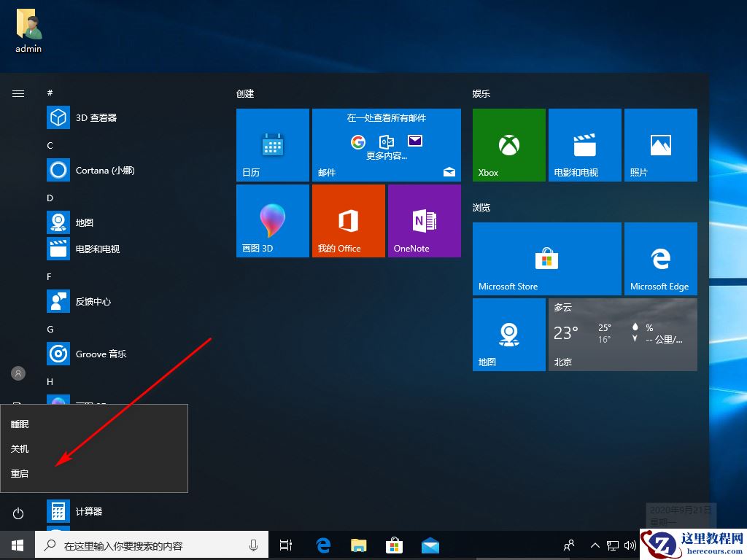747x560 pixels.
Task: Open Microsoft Store from its tile
Action: pos(546,258)
